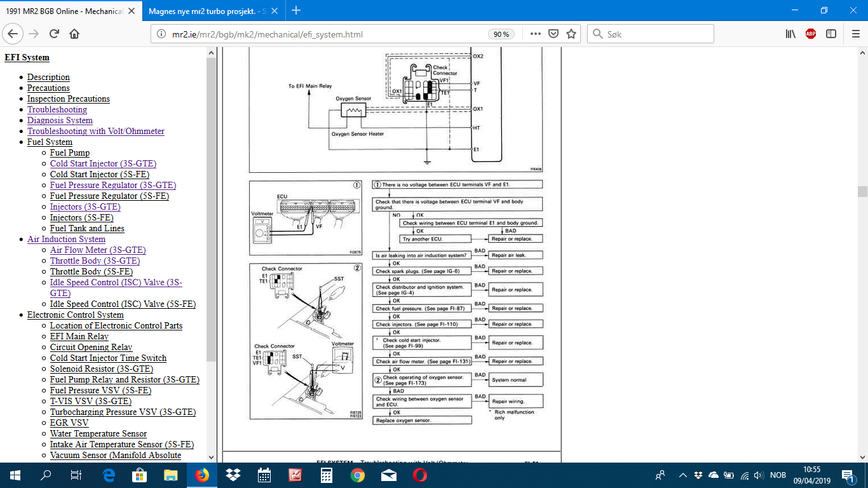The height and width of the screenshot is (488, 868).
Task: Toggle the tracking protection shield
Action: [x=554, y=34]
